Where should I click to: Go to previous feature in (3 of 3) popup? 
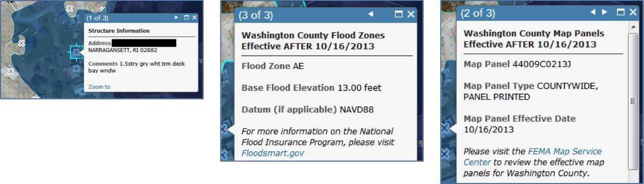click(x=371, y=14)
